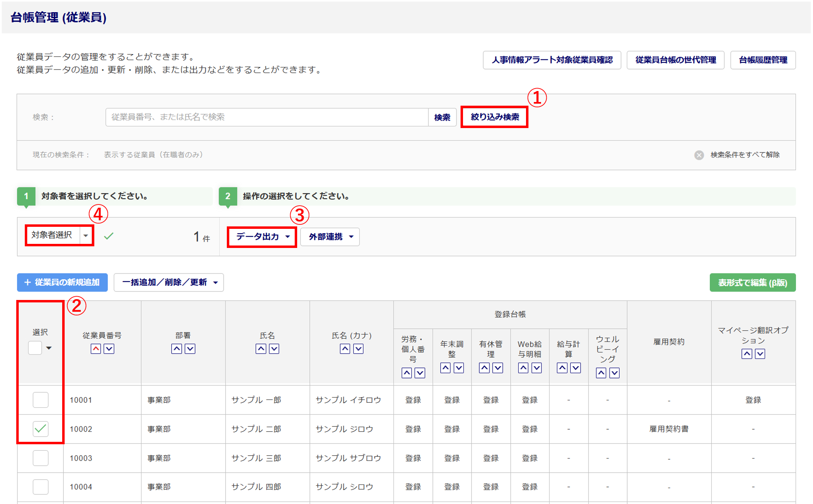Click 従業員の新規追加 button
The image size is (813, 504).
[x=62, y=282]
